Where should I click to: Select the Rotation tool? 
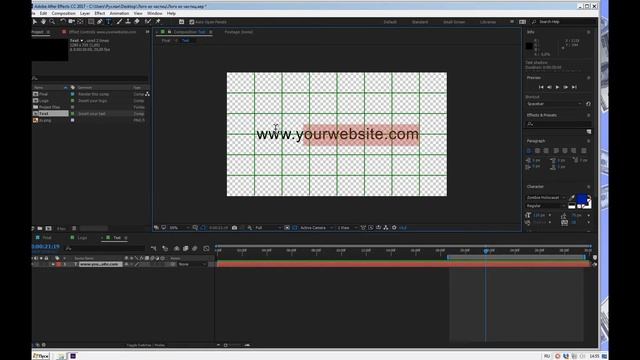coord(62,22)
